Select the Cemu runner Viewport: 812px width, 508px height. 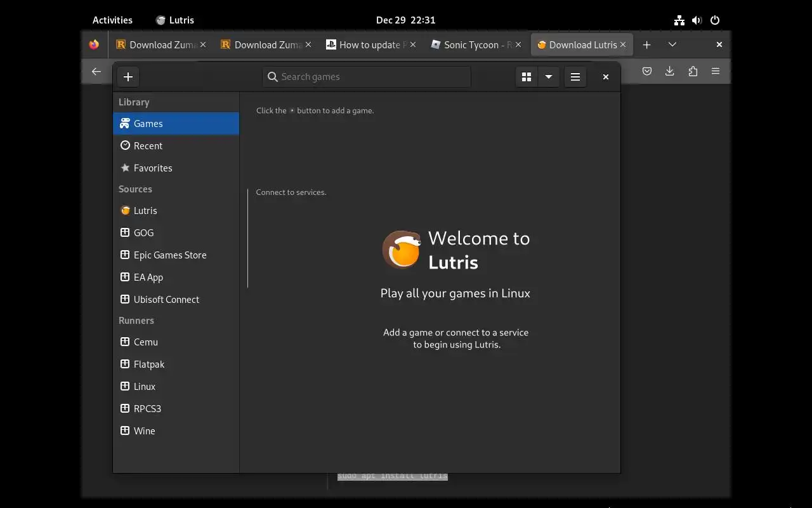pyautogui.click(x=176, y=342)
